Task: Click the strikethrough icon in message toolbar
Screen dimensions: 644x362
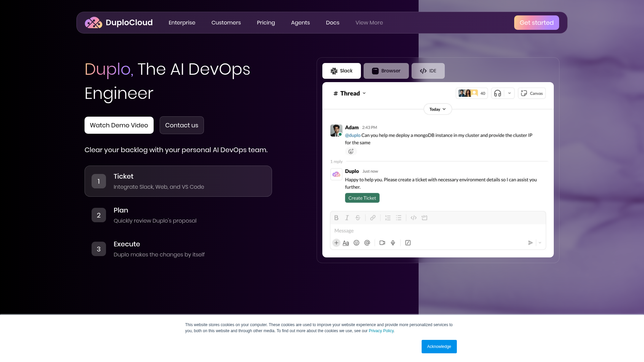Action: [358, 218]
